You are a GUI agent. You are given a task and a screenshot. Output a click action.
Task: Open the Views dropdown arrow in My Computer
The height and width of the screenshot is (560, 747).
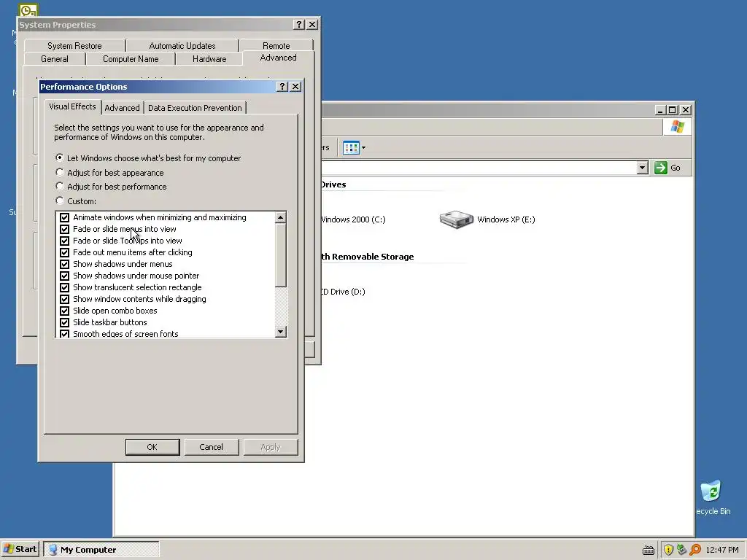(363, 147)
